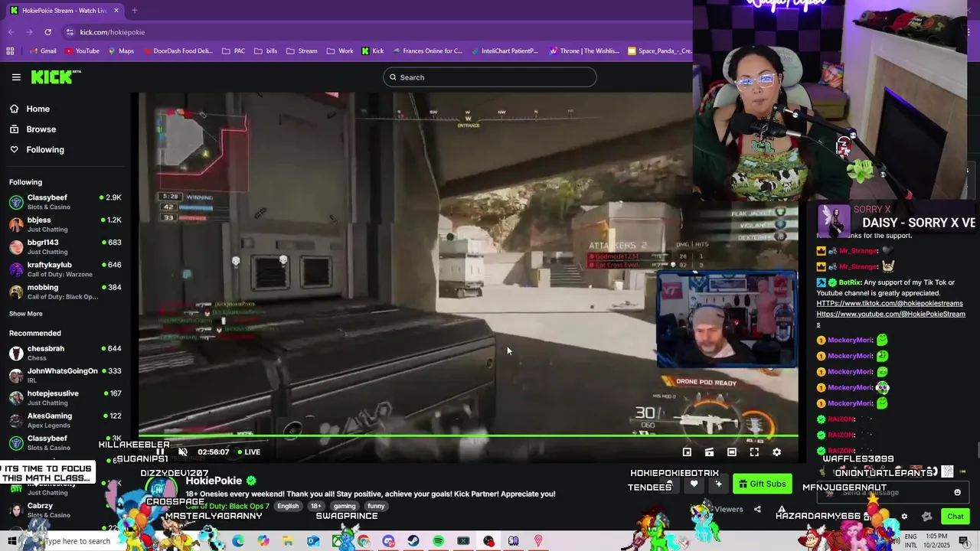This screenshot has width=980, height=551.
Task: Open the HokiePokieStreams YouTube link in chat
Action: tap(890, 314)
